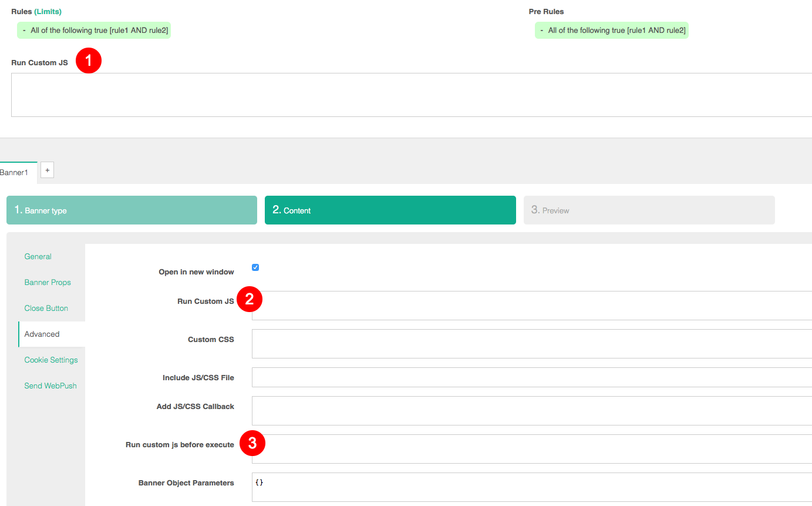Screen dimensions: 812x506
Task: Open the Cookie Settings section
Action: click(51, 360)
